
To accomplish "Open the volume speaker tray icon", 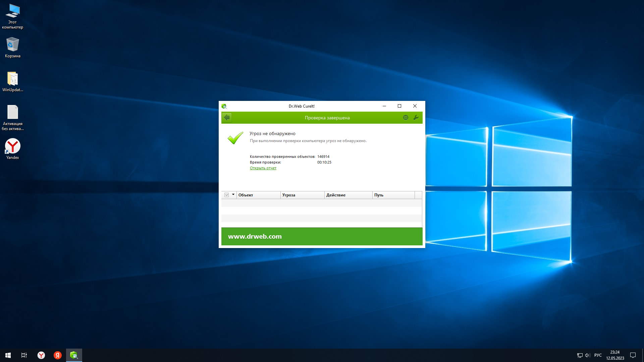I will [588, 355].
